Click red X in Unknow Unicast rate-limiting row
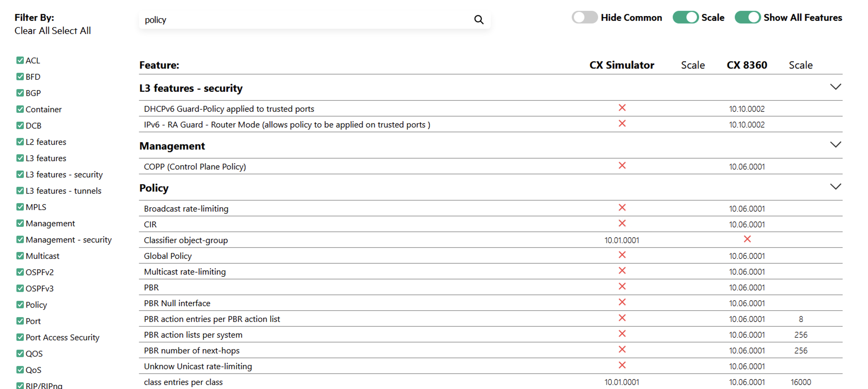Image resolution: width=868 pixels, height=389 pixels. pos(622,365)
